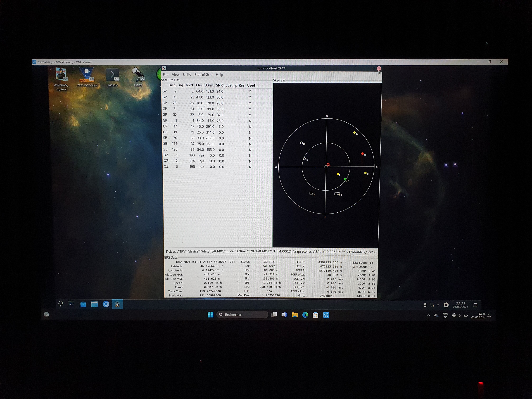The image size is (532, 399).
Task: Click the Rechercher search box
Action: pos(242,315)
